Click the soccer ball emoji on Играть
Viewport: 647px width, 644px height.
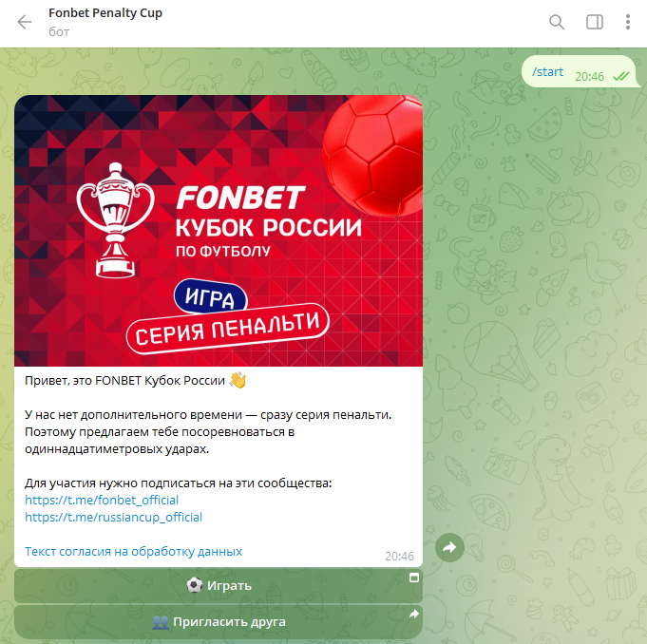(195, 585)
